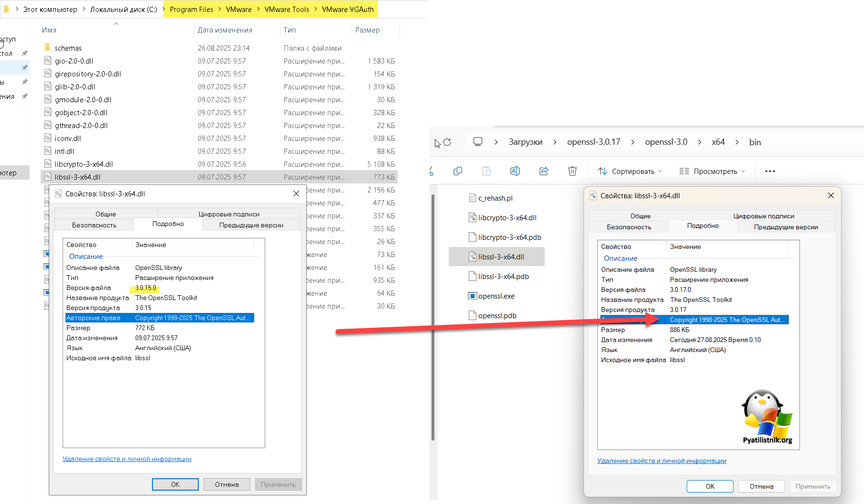Select the gthread-2.0-0.dll row
The height and width of the screenshot is (504, 864).
pyautogui.click(x=219, y=125)
